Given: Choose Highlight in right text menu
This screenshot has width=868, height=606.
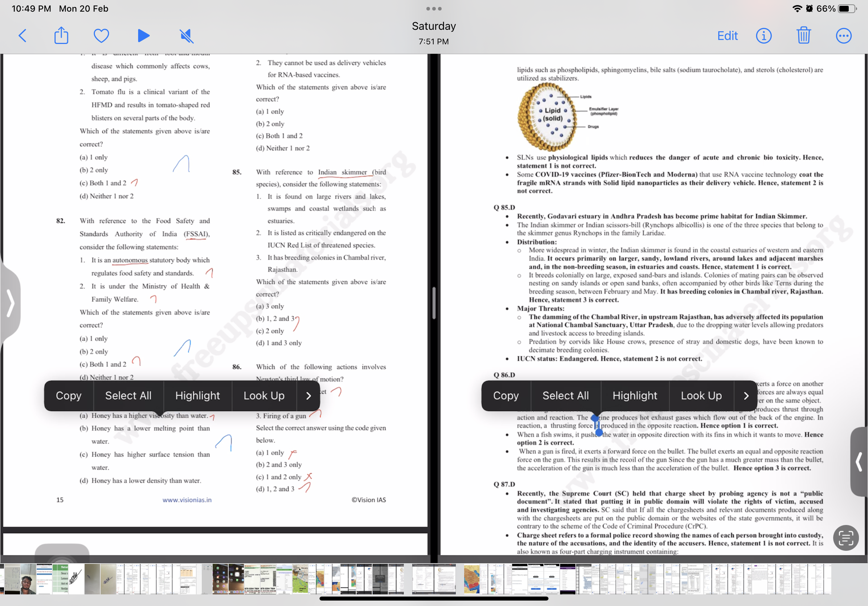Looking at the screenshot, I should (x=634, y=396).
